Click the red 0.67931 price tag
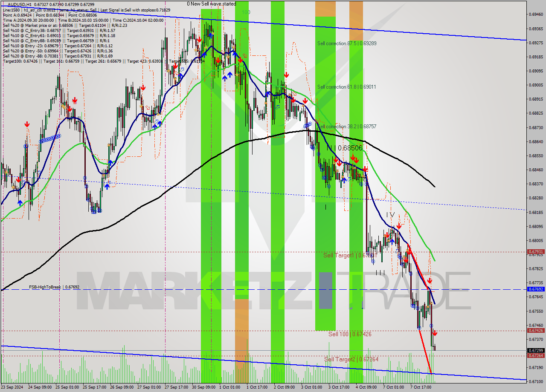The width and height of the screenshot is (546, 392). [536, 252]
